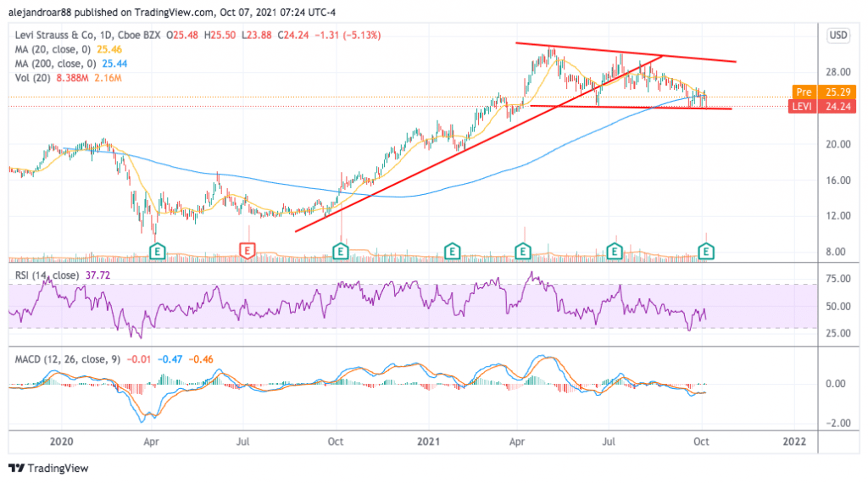868x483 pixels.
Task: Click the MACD −2.00 scale label
Action: click(838, 423)
